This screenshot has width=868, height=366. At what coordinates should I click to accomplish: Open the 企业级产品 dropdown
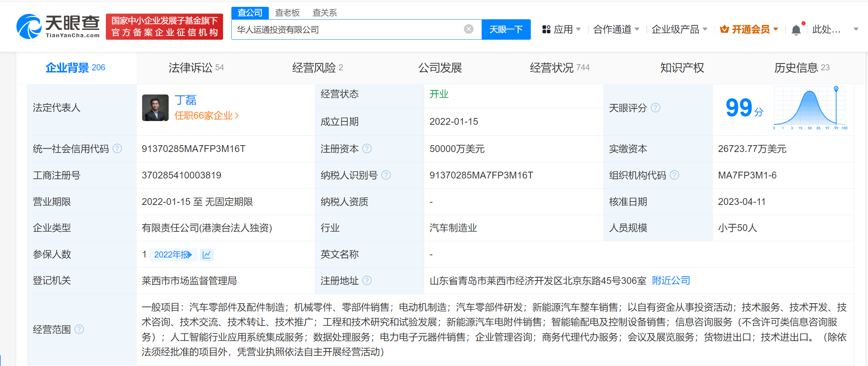[679, 29]
